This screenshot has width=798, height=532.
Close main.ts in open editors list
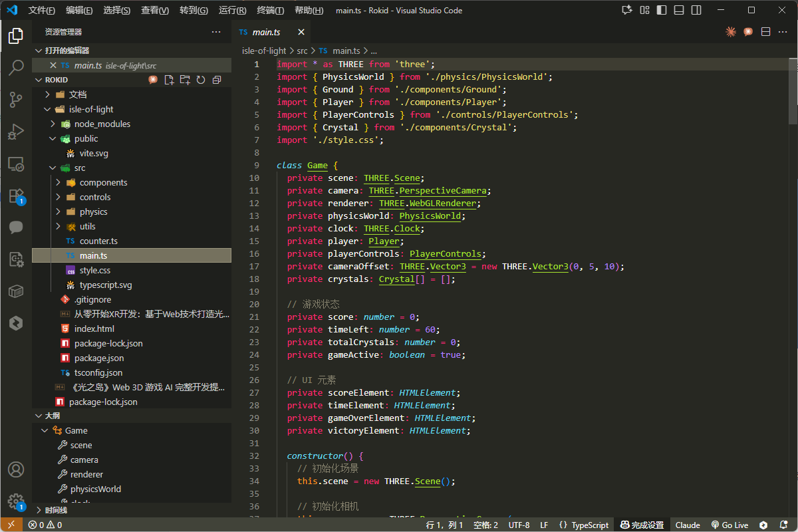53,65
